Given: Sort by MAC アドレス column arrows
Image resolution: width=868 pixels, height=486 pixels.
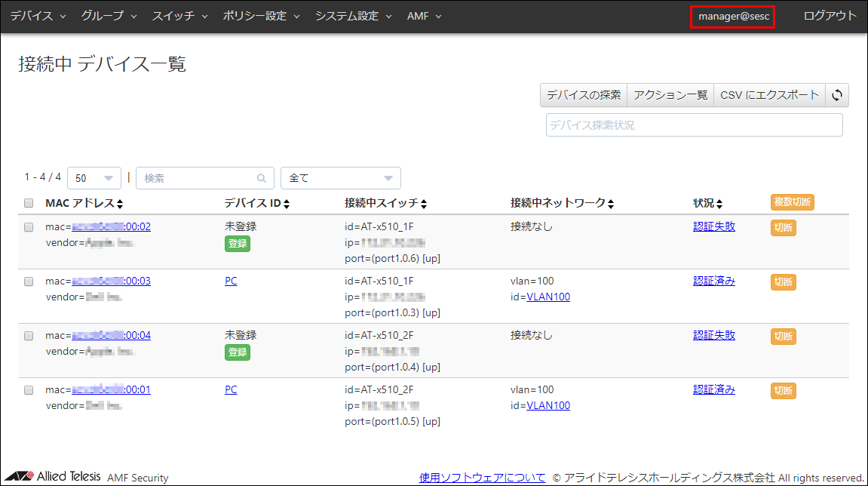Looking at the screenshot, I should coord(119,204).
